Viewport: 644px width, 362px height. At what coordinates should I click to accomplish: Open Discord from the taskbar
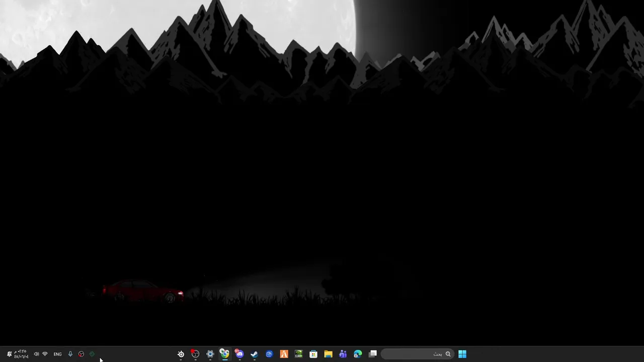239,354
